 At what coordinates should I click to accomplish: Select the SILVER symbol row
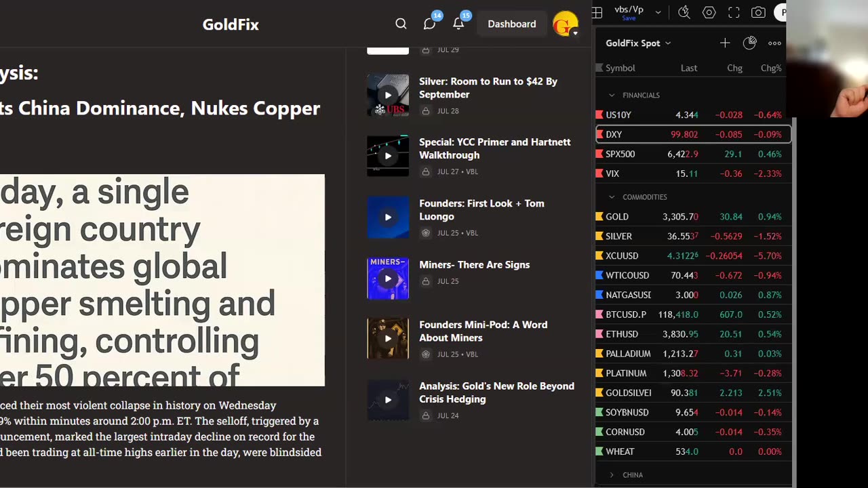tap(693, 237)
